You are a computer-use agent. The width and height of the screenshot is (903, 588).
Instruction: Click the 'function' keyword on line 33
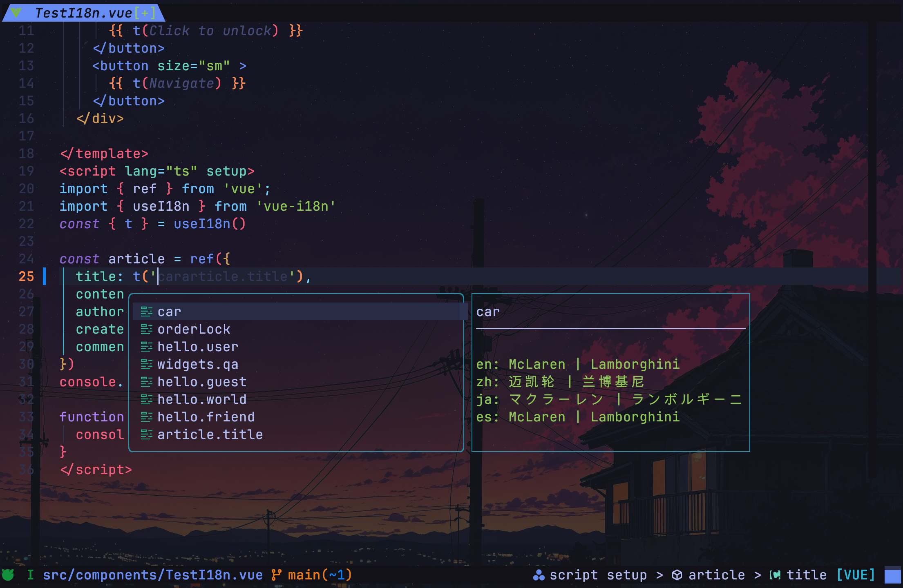pos(92,417)
